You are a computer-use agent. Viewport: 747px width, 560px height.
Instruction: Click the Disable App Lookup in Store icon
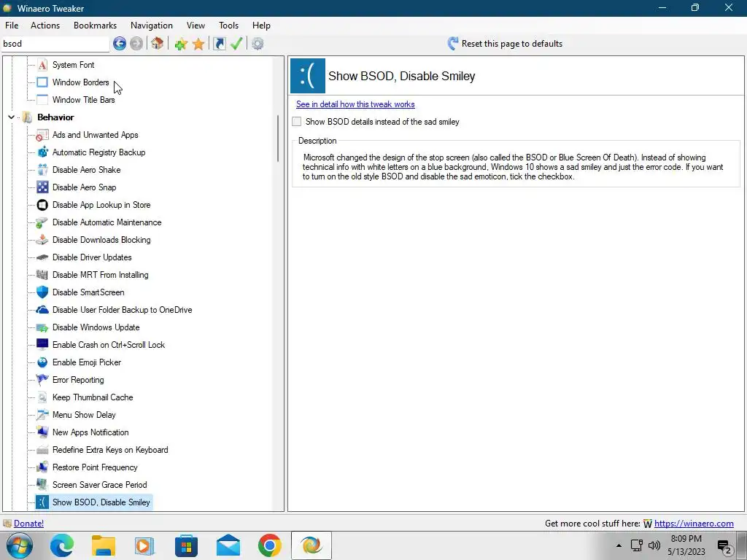click(42, 205)
